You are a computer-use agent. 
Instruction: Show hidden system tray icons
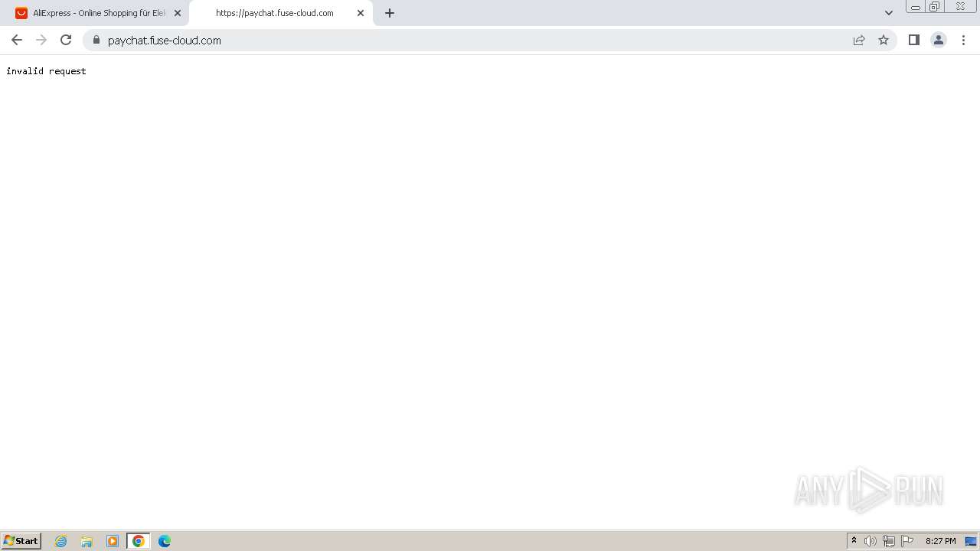tap(854, 541)
